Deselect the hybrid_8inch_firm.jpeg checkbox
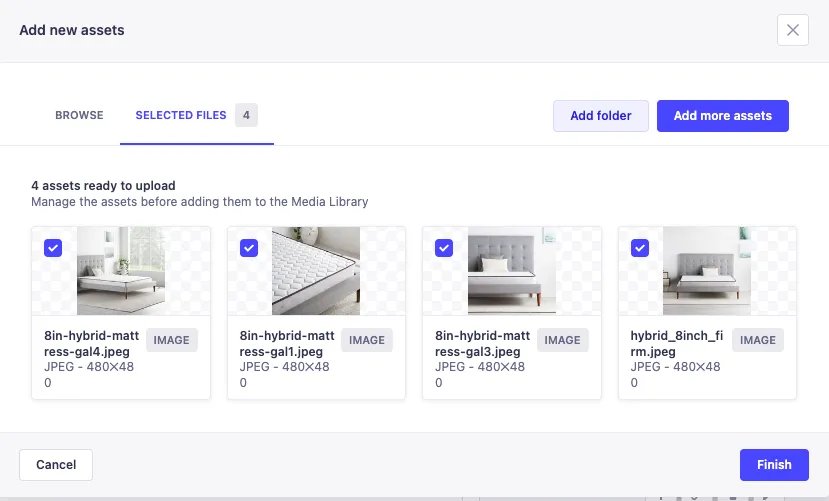Viewport: 829px width, 501px height. click(x=640, y=248)
